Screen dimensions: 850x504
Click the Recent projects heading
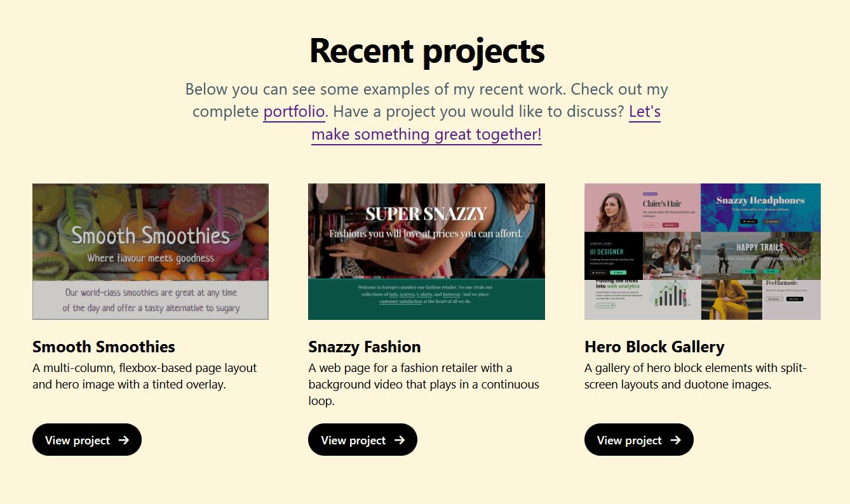[427, 51]
